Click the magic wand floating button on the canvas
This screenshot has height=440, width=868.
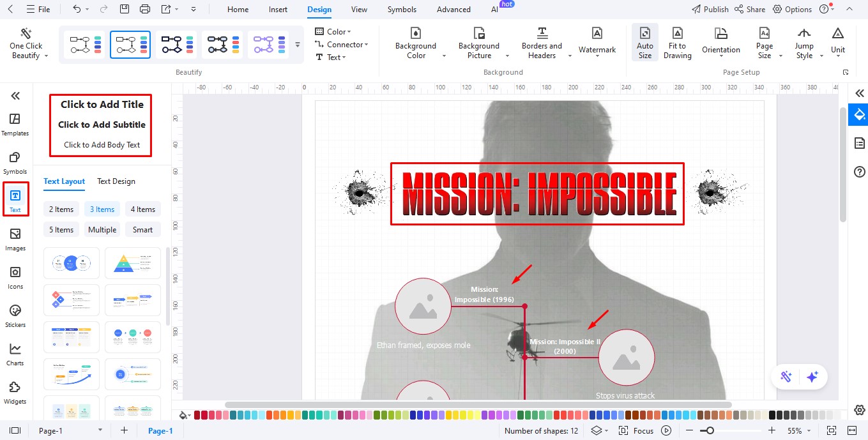786,377
